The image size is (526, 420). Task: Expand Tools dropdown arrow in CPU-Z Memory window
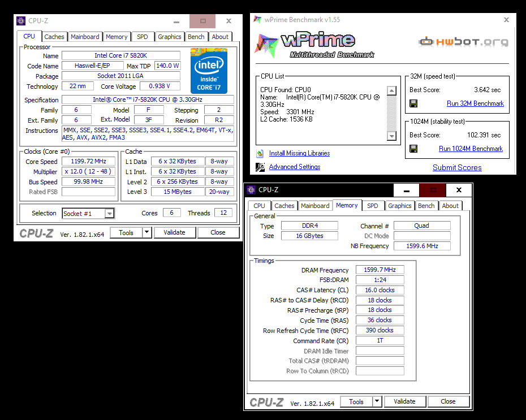[x=377, y=401]
